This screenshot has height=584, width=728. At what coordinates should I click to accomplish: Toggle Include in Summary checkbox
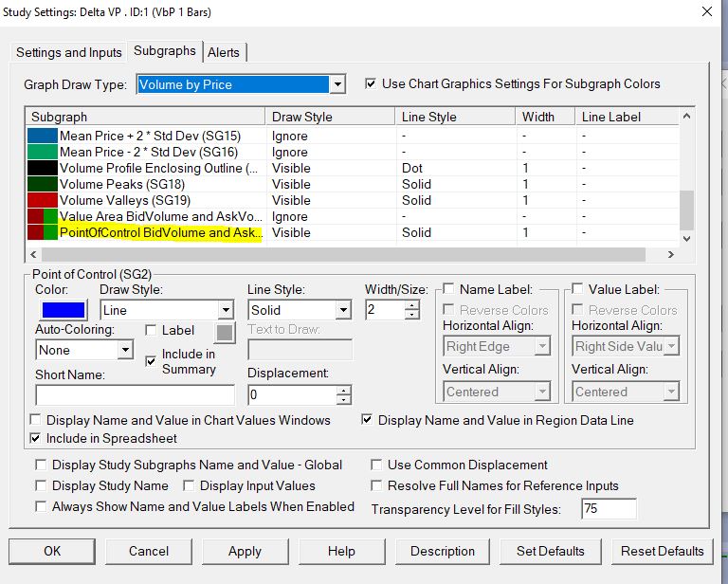(151, 361)
